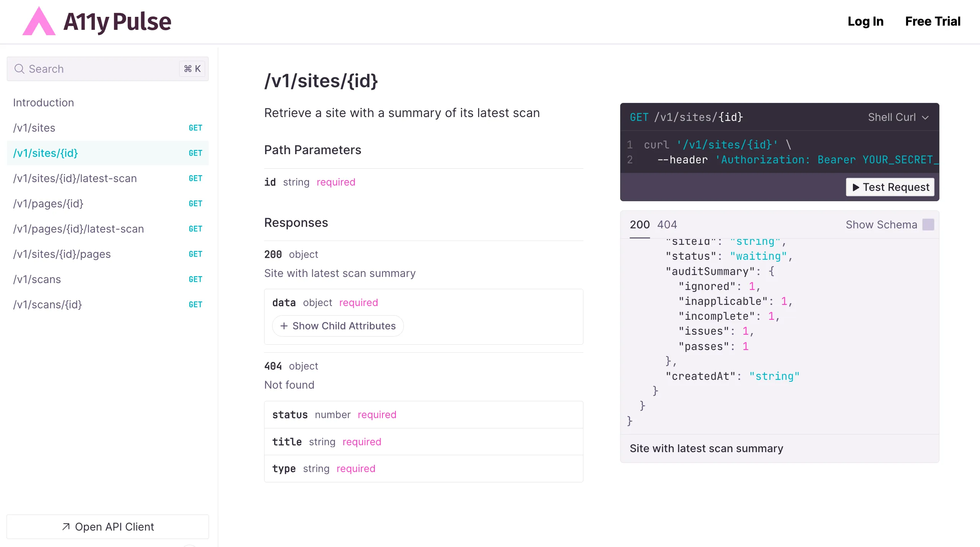980x547 pixels.
Task: Open the Introduction section in sidebar
Action: (43, 102)
